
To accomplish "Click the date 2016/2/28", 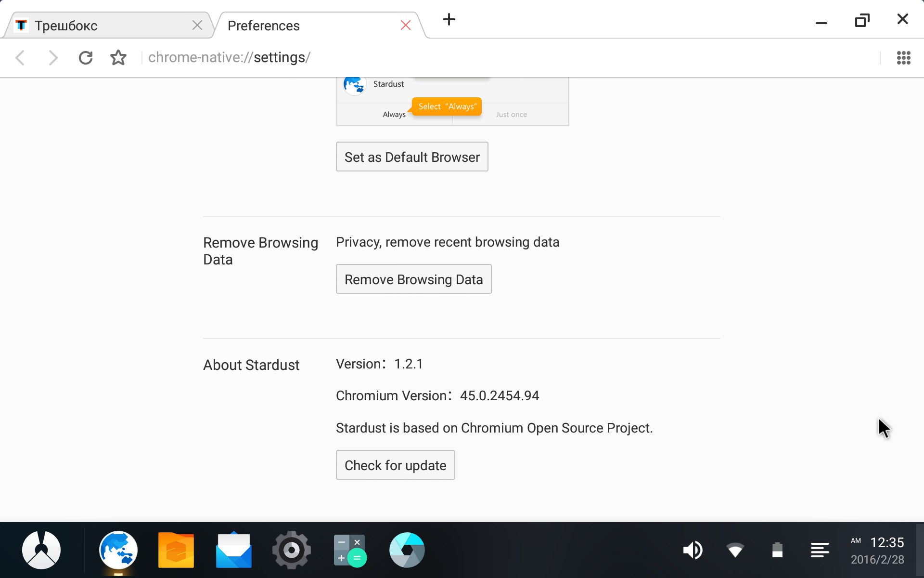I will [877, 560].
